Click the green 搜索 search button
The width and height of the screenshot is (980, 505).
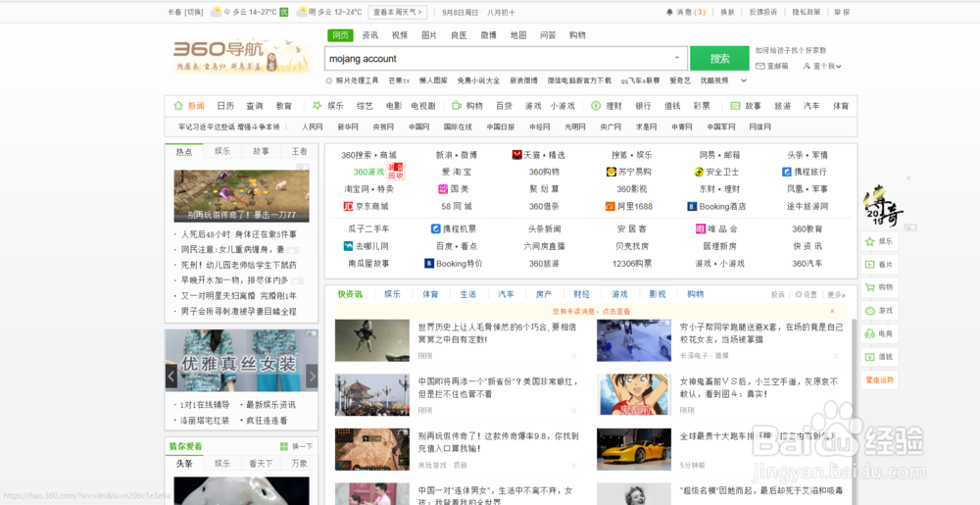point(719,58)
